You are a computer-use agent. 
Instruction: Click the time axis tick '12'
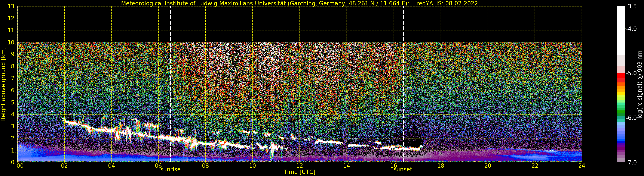click(299, 166)
